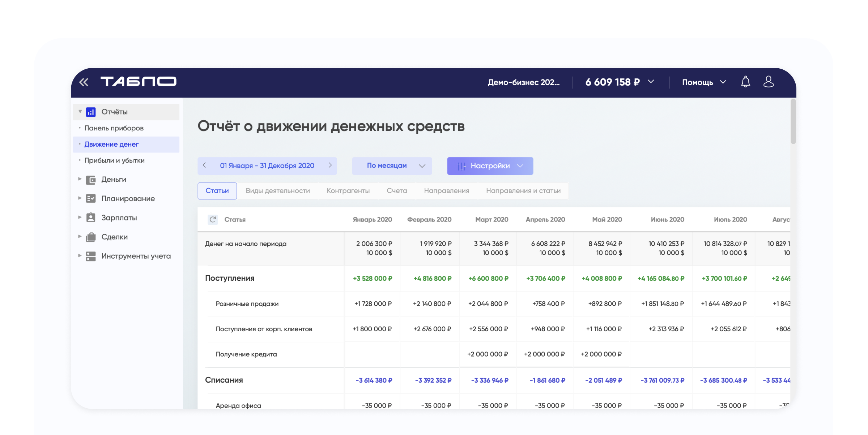Click the Январь 2020 column header
868x435 pixels.
point(372,220)
